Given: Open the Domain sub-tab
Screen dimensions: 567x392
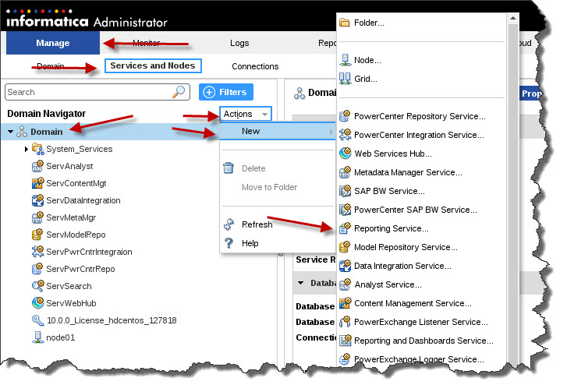Looking at the screenshot, I should click(51, 66).
